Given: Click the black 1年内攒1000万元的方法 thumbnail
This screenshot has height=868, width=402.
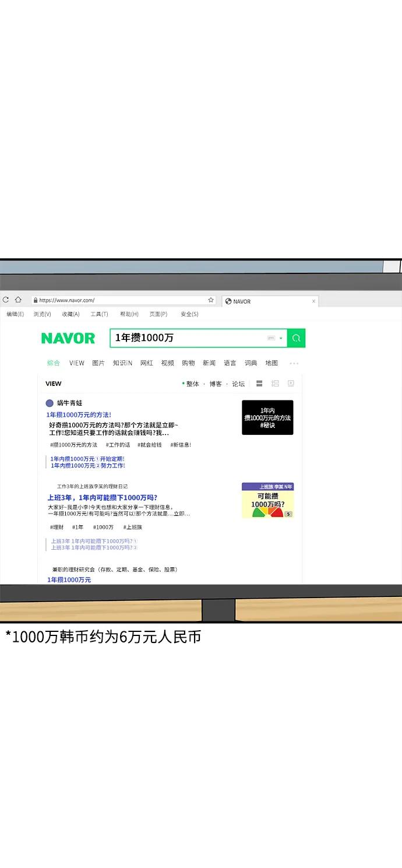Looking at the screenshot, I should click(x=267, y=417).
